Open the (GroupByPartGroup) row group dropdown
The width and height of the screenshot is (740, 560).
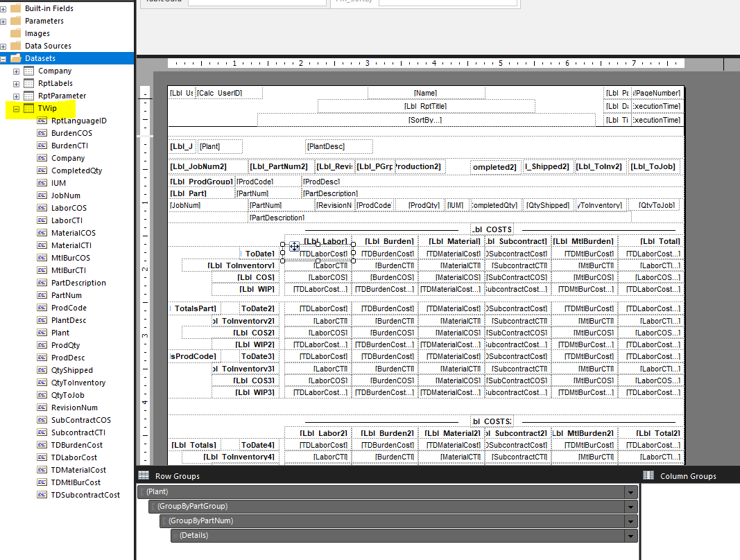point(630,507)
